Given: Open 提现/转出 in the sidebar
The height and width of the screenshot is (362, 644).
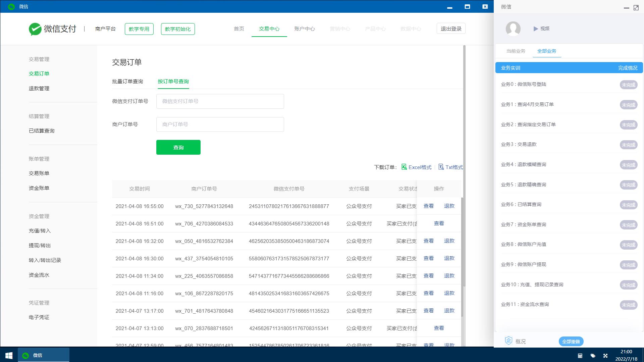Looking at the screenshot, I should [40, 246].
